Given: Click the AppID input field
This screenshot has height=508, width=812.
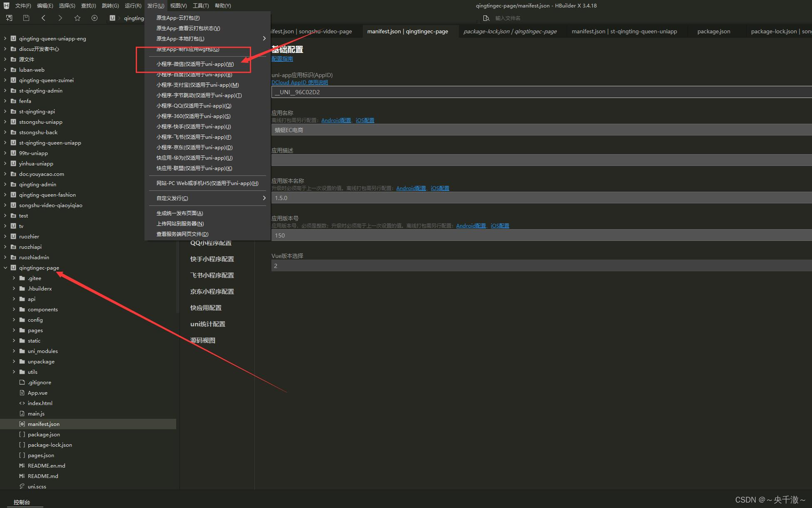Looking at the screenshot, I should (x=541, y=92).
